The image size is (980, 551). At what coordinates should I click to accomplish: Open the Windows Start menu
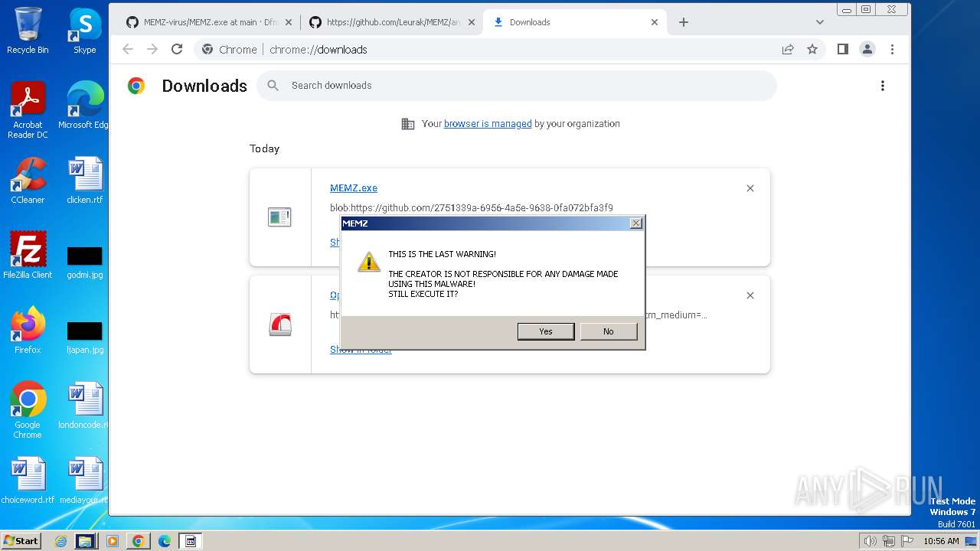(x=21, y=540)
